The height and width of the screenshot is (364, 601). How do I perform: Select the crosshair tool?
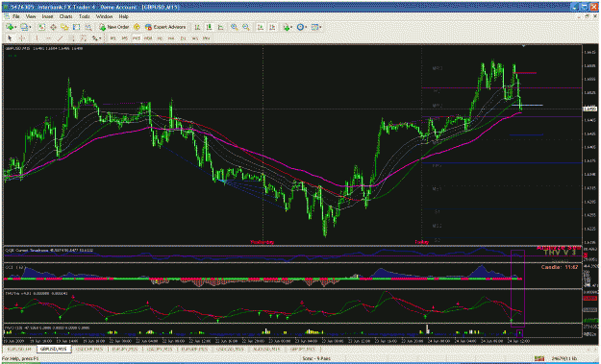(21, 38)
